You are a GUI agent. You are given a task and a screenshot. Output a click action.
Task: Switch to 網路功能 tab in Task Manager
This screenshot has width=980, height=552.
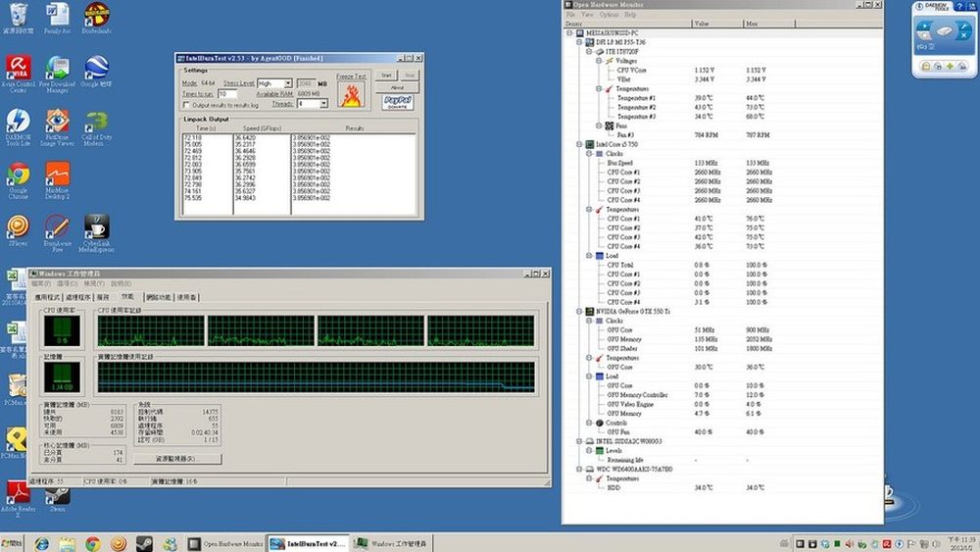click(158, 297)
